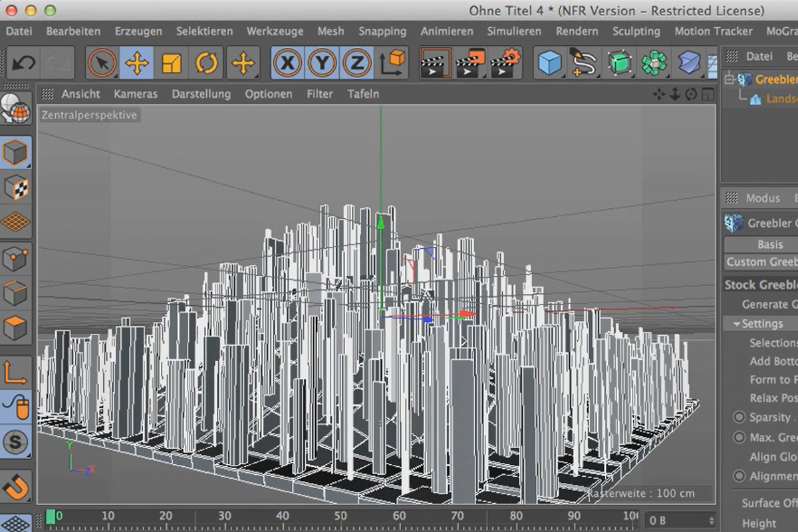
Task: Toggle Z axis lock
Action: click(357, 64)
